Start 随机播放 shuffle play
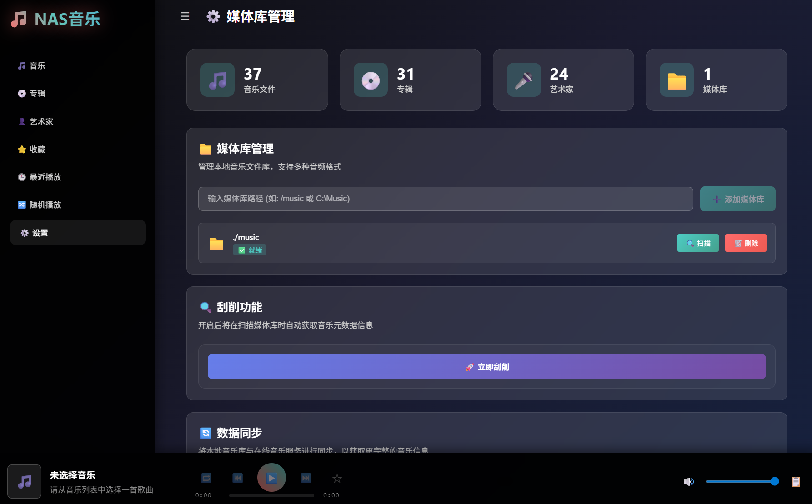This screenshot has height=504, width=812. click(45, 205)
